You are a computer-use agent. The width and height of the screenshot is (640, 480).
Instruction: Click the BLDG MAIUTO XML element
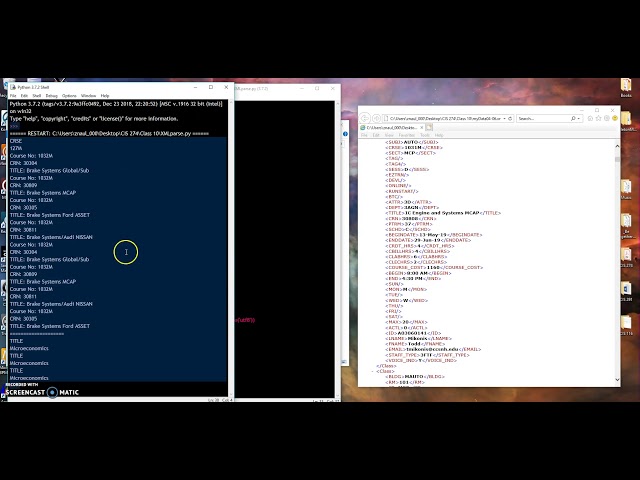(x=415, y=376)
